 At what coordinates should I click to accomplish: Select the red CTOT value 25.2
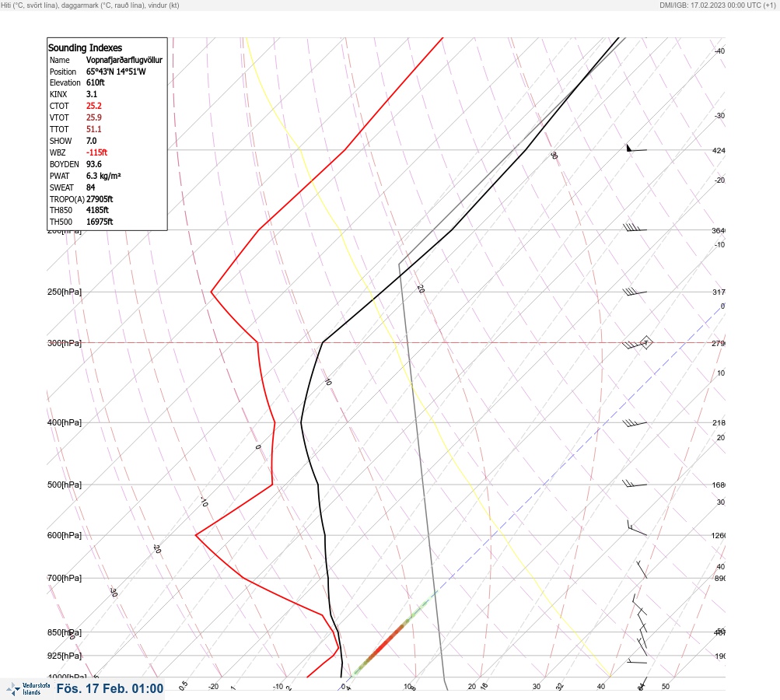[x=93, y=106]
